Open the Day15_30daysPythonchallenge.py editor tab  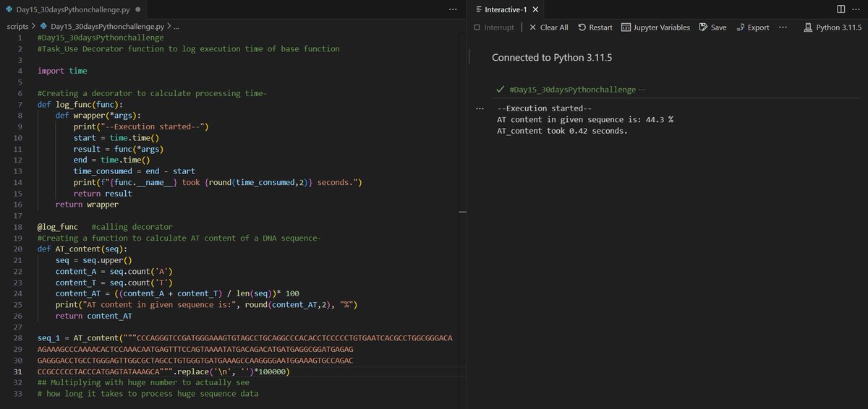(73, 9)
